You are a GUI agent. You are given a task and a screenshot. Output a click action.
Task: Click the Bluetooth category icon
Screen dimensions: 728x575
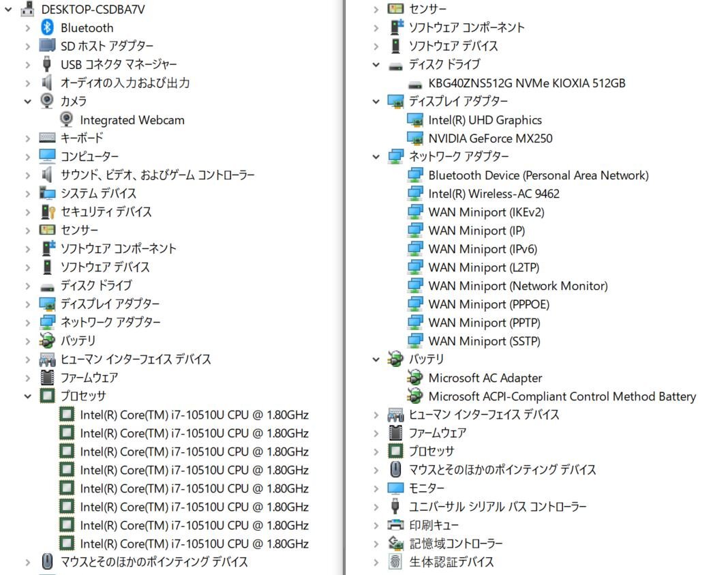[47, 27]
